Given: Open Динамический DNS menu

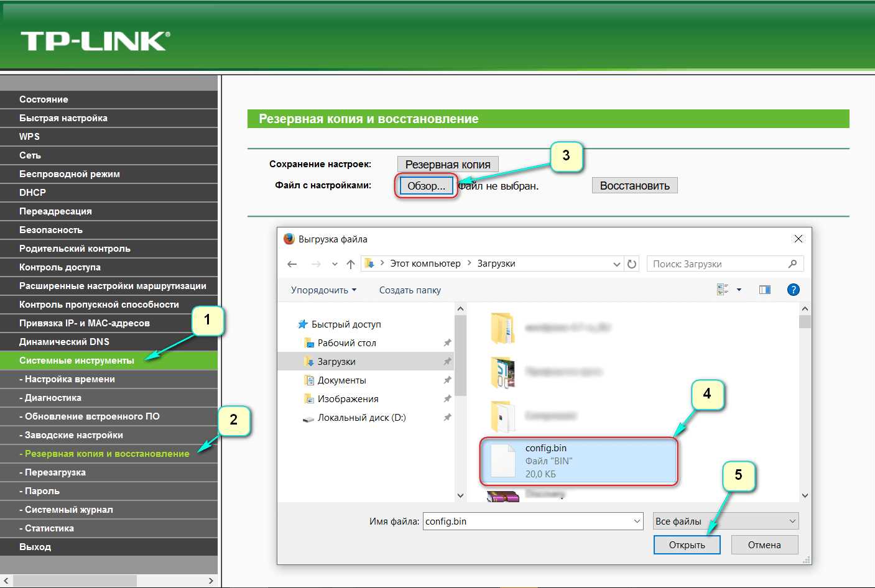Looking at the screenshot, I should (109, 342).
